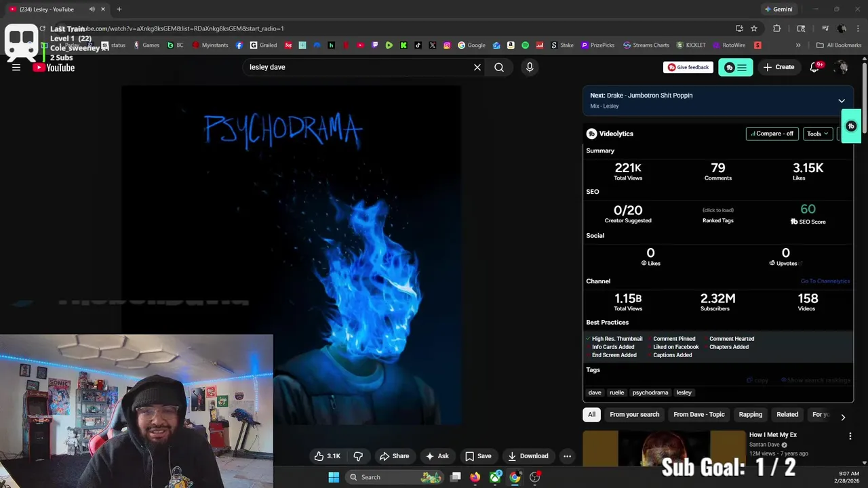Viewport: 868px width, 488px height.
Task: Bookmark this page with the star icon
Action: tap(754, 28)
